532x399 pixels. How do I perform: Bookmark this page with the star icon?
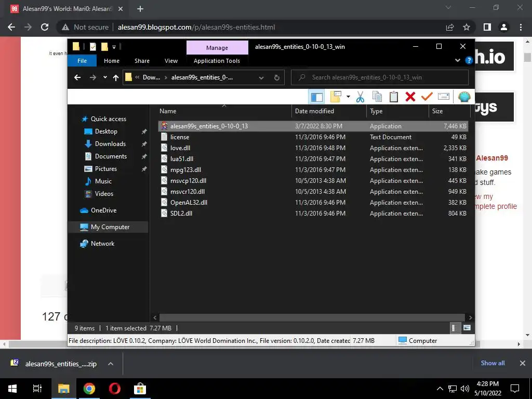[467, 27]
